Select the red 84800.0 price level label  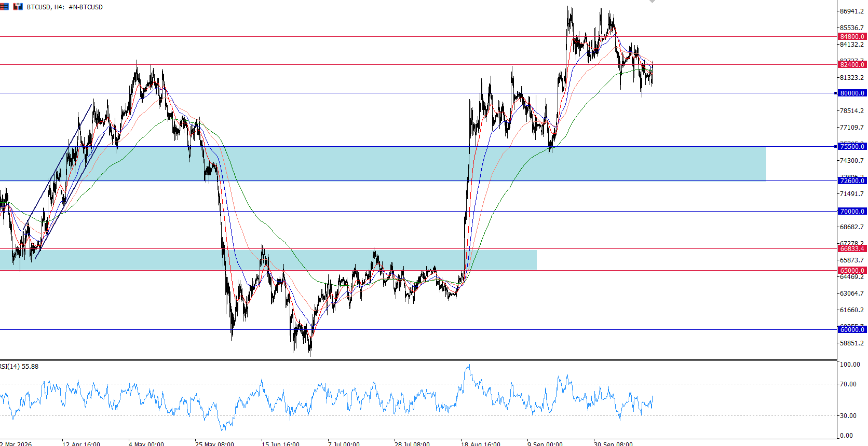(x=852, y=37)
